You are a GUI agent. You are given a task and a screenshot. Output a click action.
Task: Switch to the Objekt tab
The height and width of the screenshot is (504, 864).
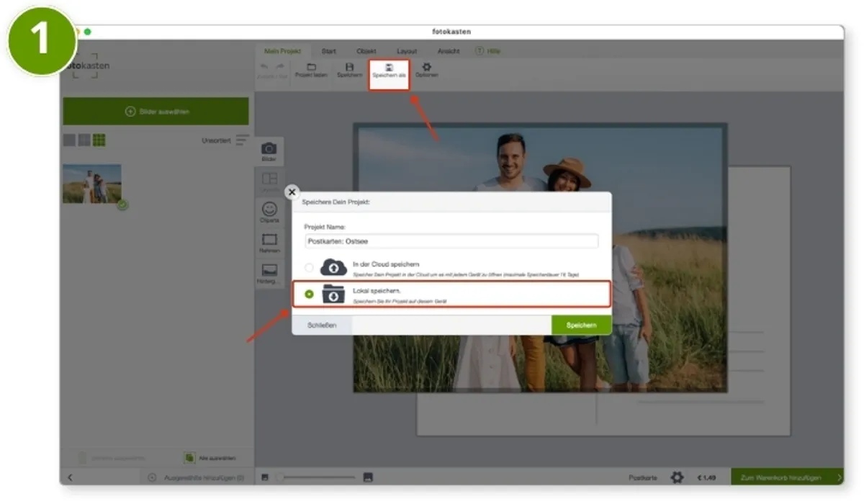tap(366, 51)
